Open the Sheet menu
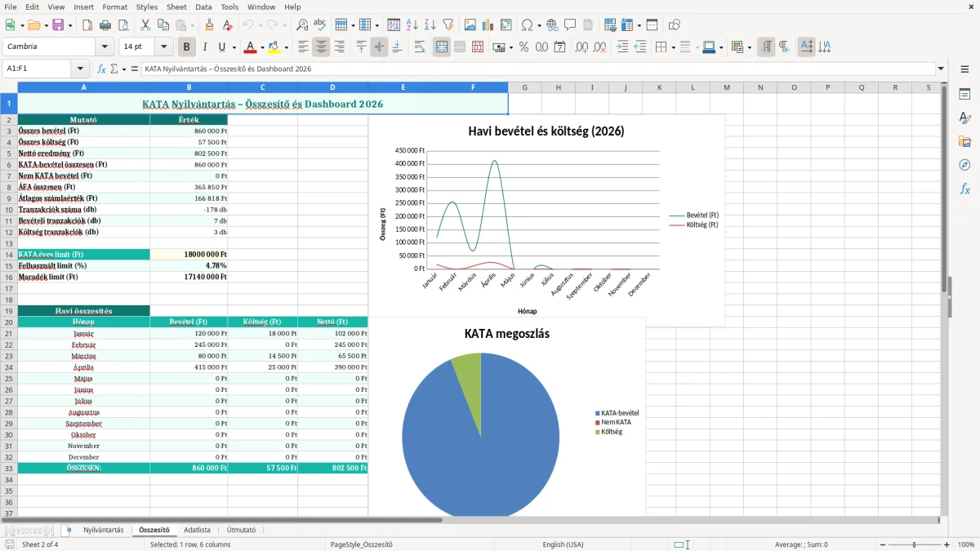The width and height of the screenshot is (980, 551). coord(176,7)
